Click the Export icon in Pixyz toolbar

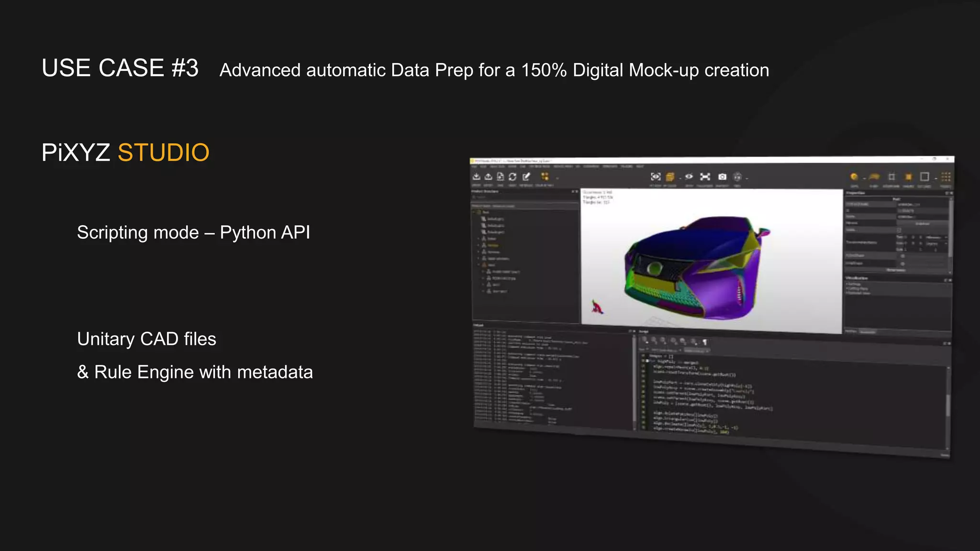(x=488, y=177)
